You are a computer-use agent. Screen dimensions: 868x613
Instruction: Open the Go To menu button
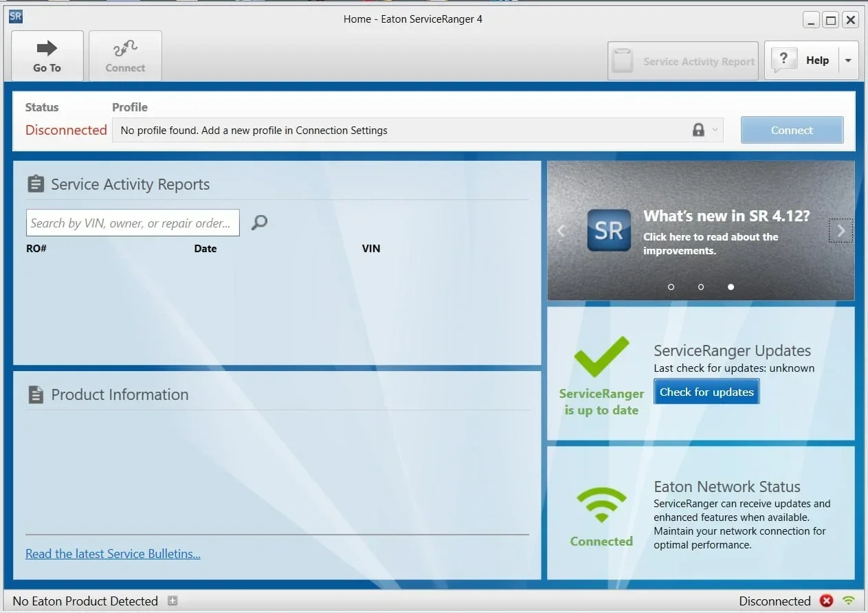click(x=47, y=56)
